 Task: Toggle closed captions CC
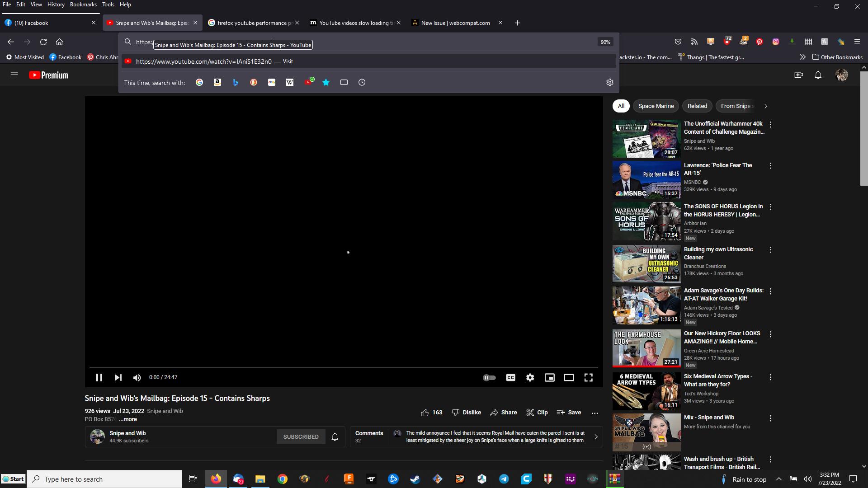(x=510, y=377)
